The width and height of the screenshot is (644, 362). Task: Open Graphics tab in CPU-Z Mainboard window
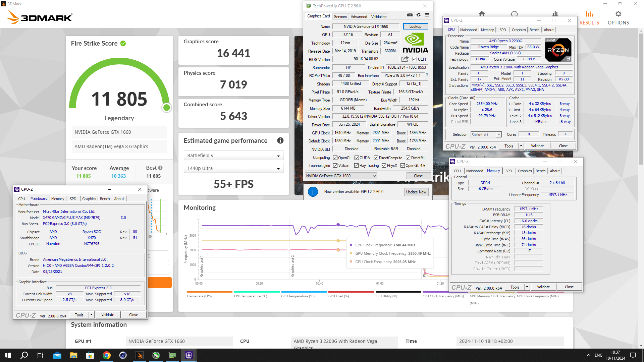tap(89, 199)
